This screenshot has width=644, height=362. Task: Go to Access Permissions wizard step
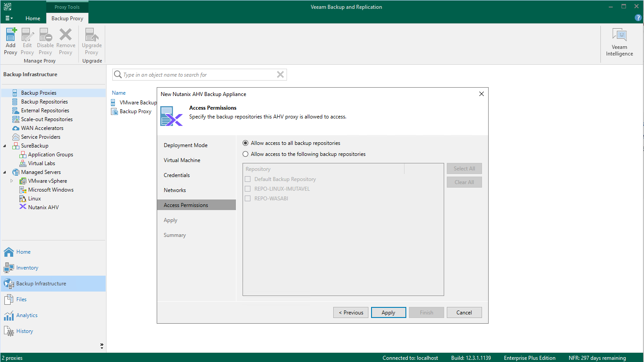pyautogui.click(x=196, y=205)
